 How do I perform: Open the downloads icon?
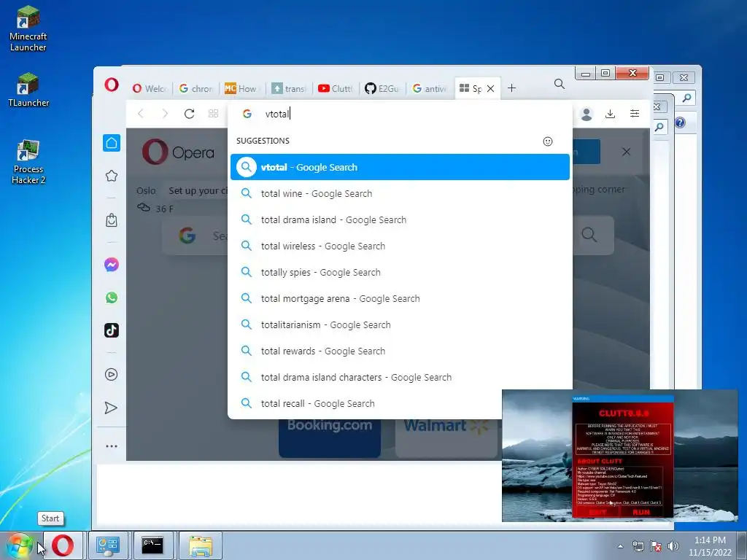610,114
